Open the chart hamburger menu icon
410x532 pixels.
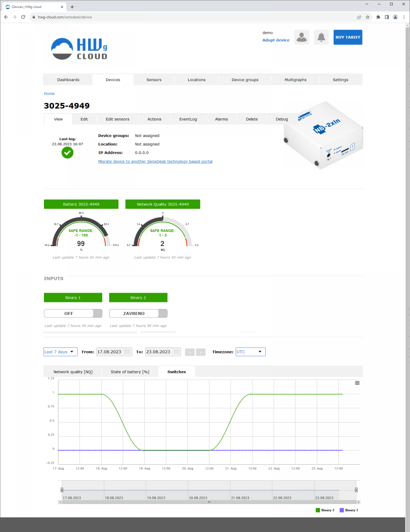pos(357,383)
